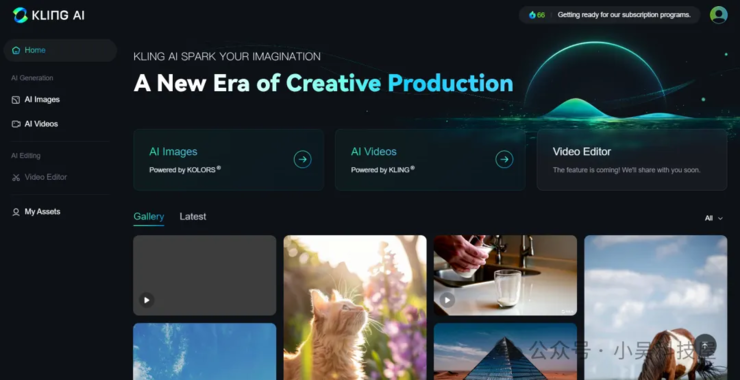
Task: Play the blank gray gallery video
Action: tap(147, 300)
